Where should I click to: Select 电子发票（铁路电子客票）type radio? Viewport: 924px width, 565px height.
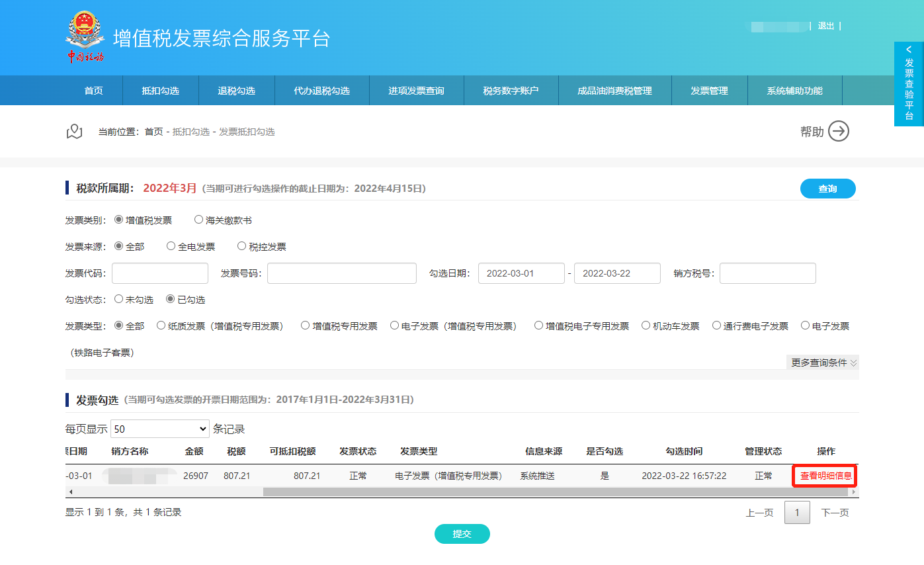(806, 326)
